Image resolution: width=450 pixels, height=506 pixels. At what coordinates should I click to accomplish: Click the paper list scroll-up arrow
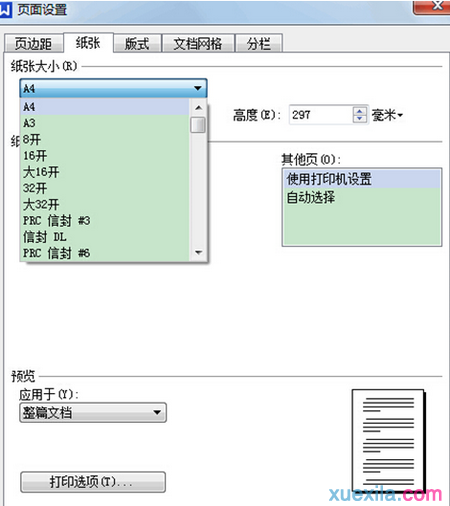(x=198, y=108)
